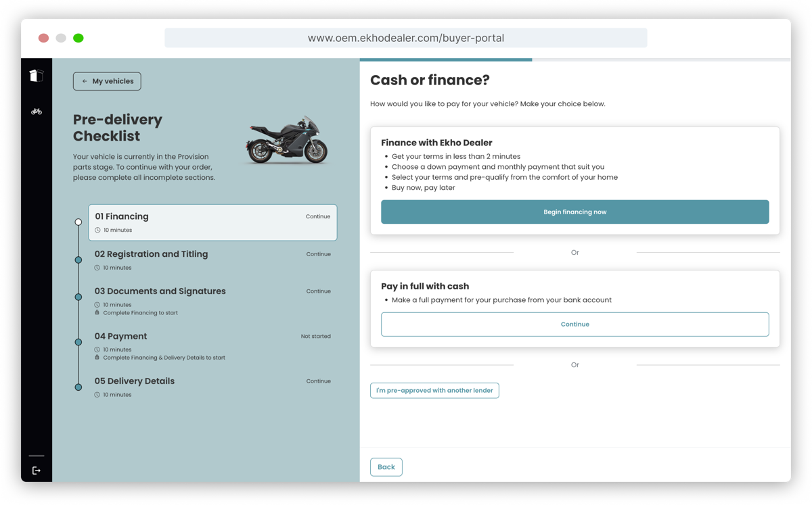
Task: Click the Buy now, pay later bullet text
Action: pyautogui.click(x=424, y=188)
